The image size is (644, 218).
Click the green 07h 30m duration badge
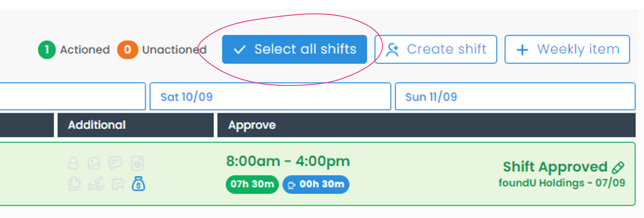[252, 184]
